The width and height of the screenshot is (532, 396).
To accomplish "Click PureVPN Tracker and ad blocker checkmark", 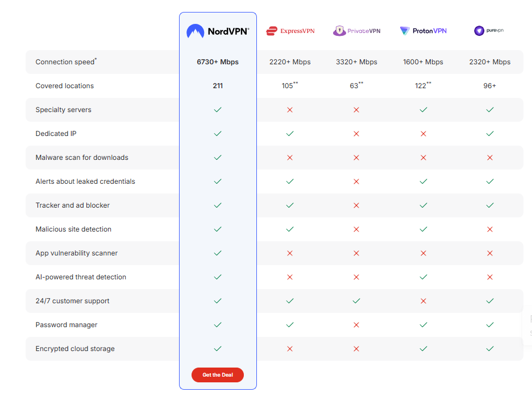I will coord(490,205).
